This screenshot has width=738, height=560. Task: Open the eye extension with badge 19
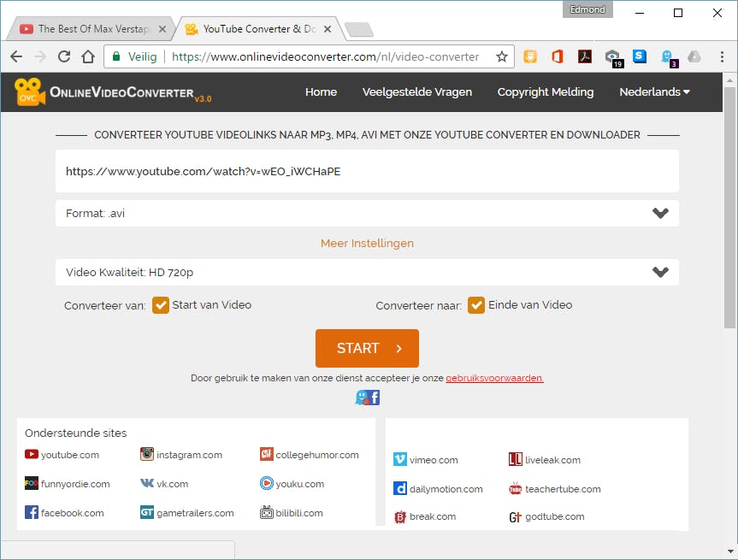[x=614, y=58]
